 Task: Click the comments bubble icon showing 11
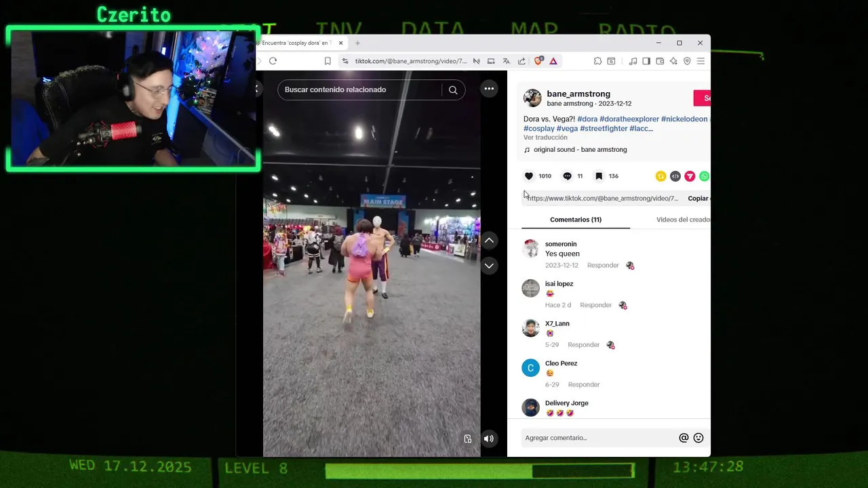(x=568, y=176)
